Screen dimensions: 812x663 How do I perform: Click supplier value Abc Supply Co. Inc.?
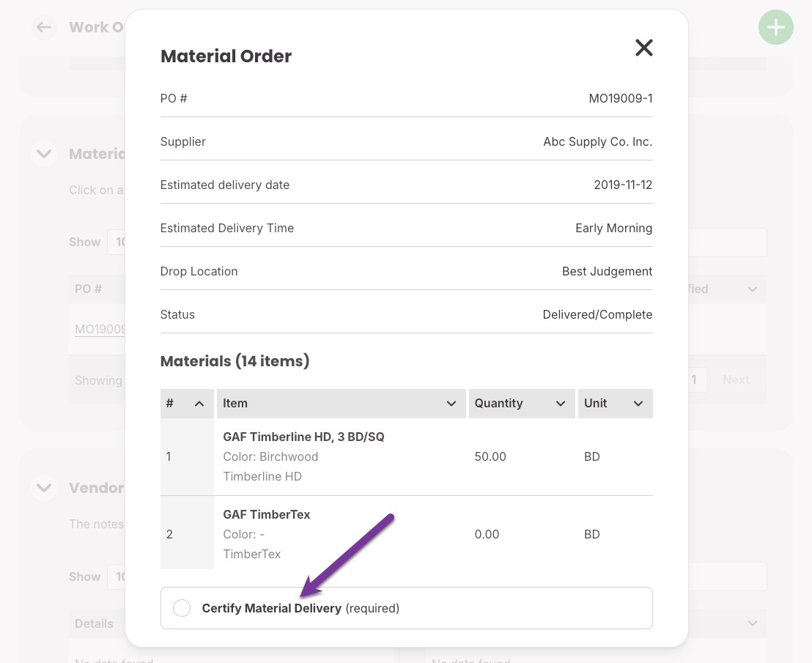(x=597, y=142)
